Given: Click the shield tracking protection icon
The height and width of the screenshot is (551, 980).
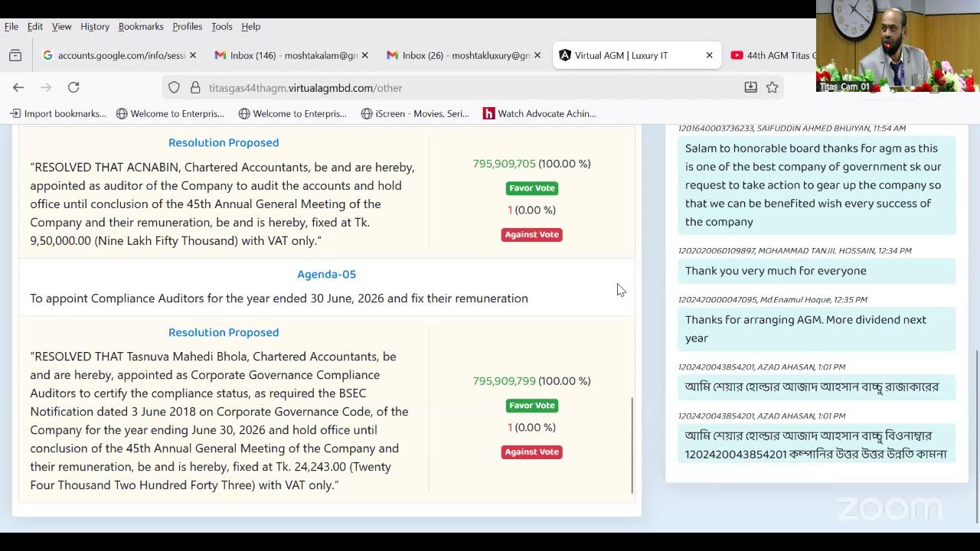Looking at the screenshot, I should pyautogui.click(x=174, y=88).
